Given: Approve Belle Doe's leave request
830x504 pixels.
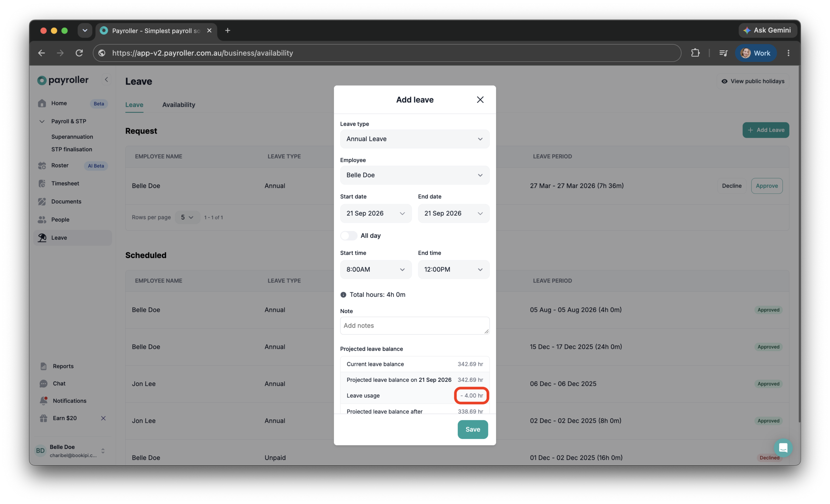Looking at the screenshot, I should tap(766, 186).
